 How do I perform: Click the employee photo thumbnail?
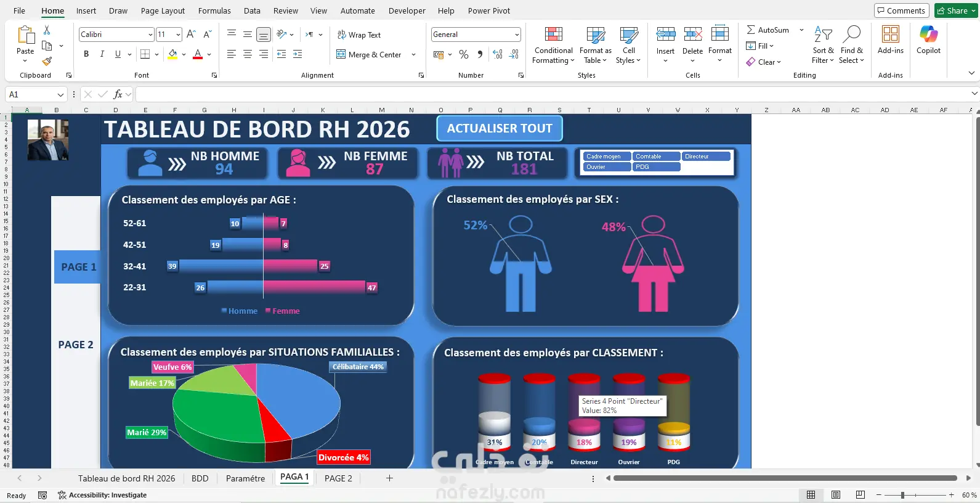(x=48, y=140)
